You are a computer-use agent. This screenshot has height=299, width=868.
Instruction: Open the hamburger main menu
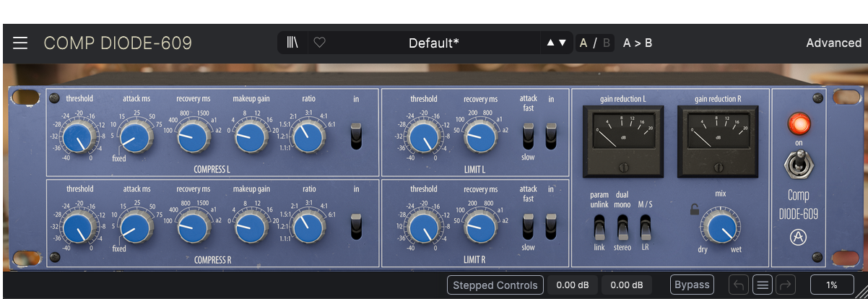(x=20, y=43)
